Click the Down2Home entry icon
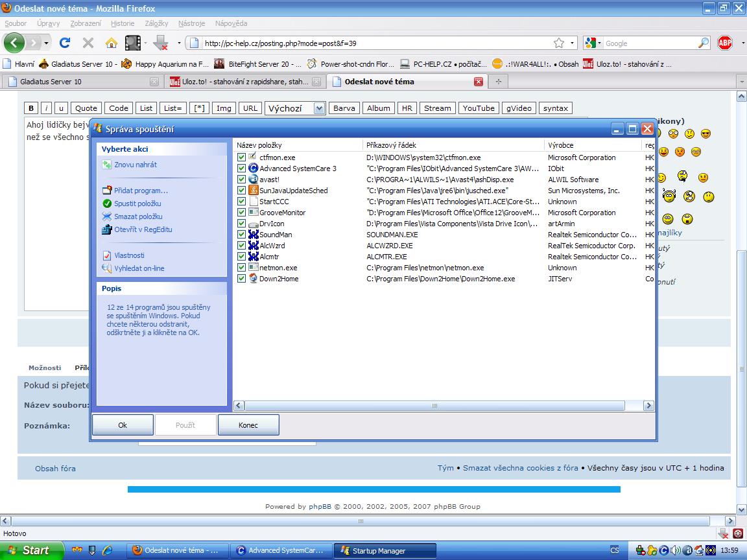Viewport: 747px width, 560px height. (254, 279)
